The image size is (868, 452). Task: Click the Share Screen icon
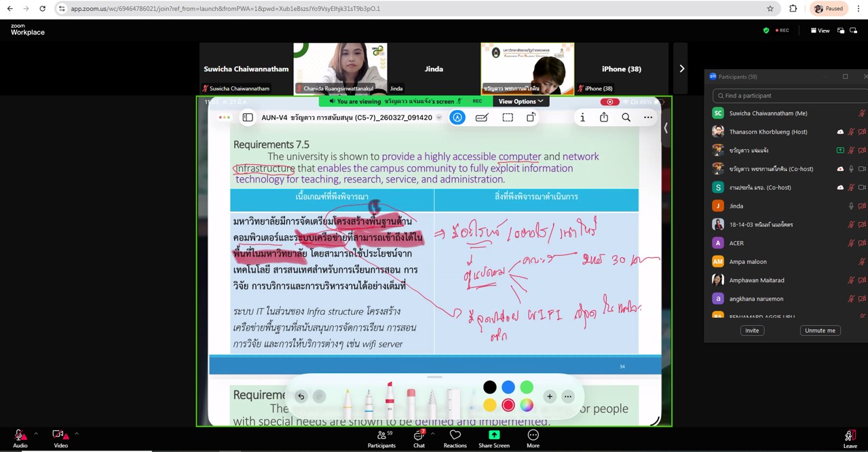(493, 436)
